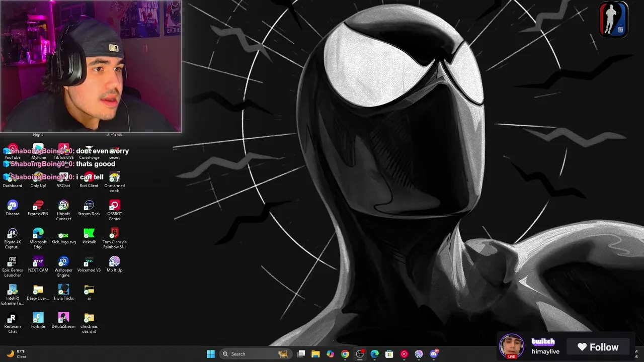644x362 pixels.
Task: Open the Wallpaper Engine shortcut
Action: click(x=63, y=267)
